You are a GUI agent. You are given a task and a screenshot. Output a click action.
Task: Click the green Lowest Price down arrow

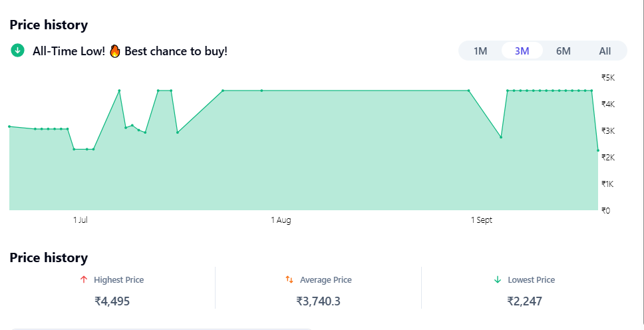click(497, 280)
